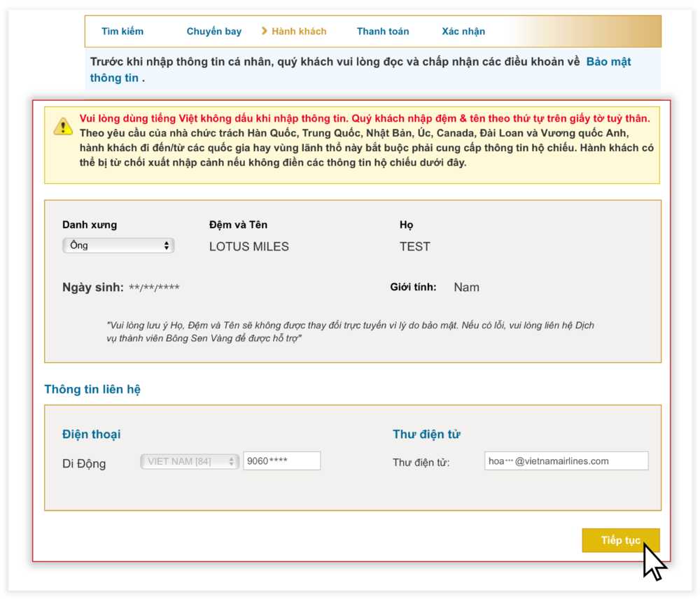This screenshot has width=700, height=599.
Task: Open the Danh xưng title dropdown showing Ông
Action: tap(118, 246)
